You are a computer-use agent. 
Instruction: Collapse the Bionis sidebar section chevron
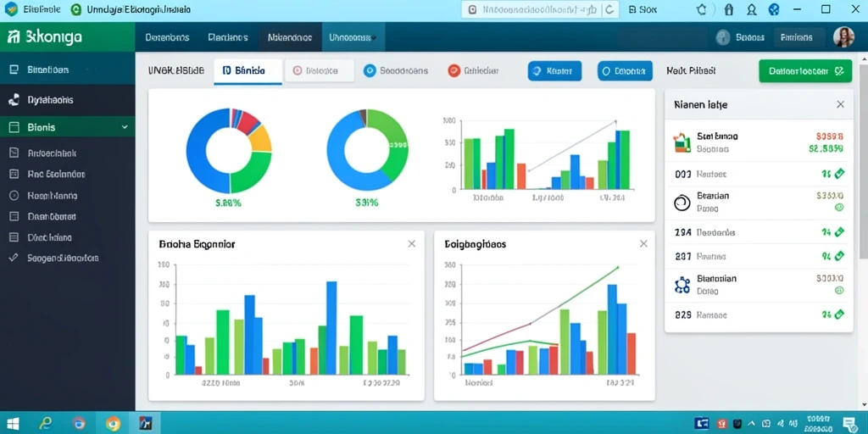tap(125, 127)
